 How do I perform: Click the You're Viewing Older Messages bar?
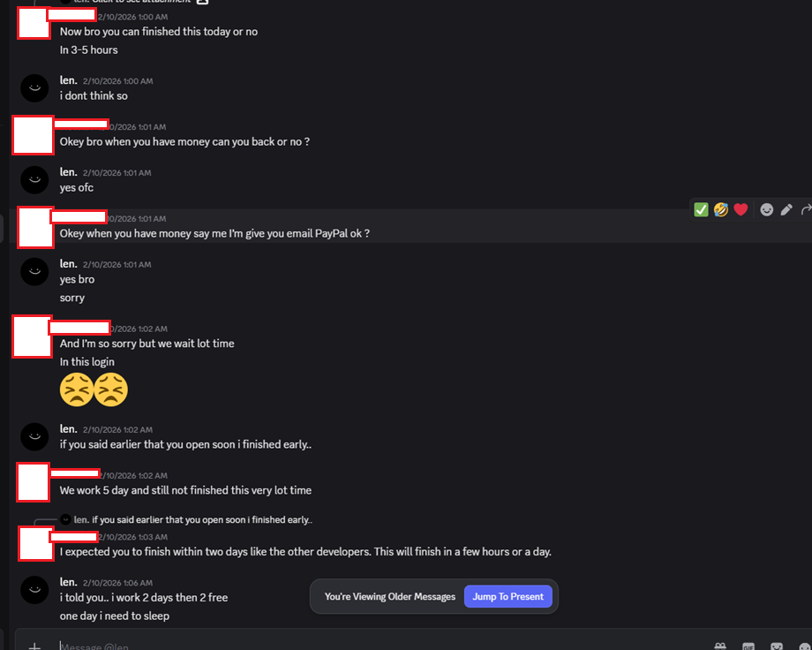389,596
